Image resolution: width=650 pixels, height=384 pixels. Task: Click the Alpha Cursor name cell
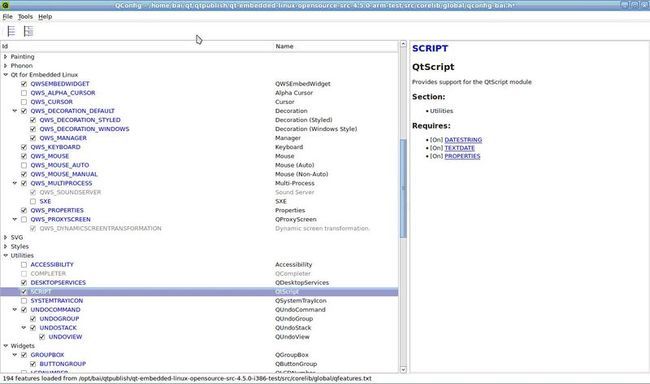pos(294,93)
